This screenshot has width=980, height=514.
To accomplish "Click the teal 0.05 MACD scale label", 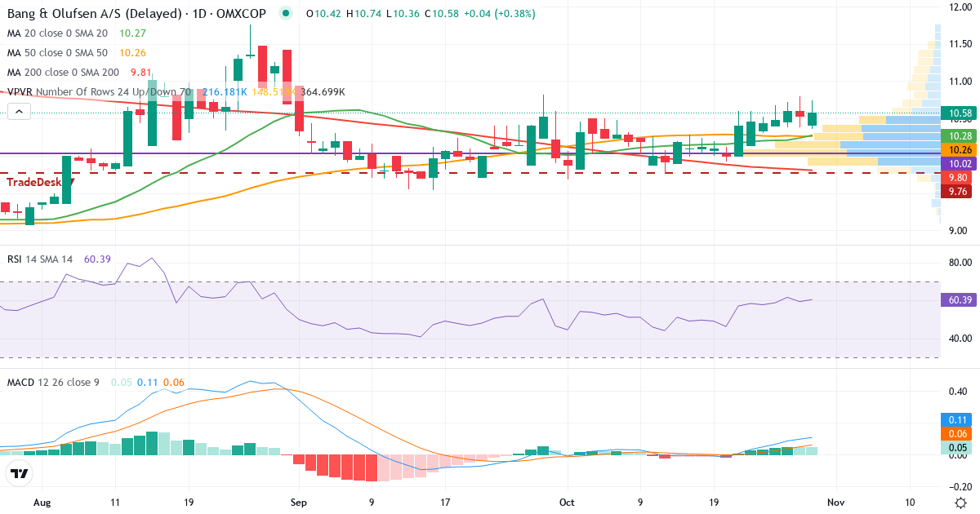I will click(x=957, y=447).
